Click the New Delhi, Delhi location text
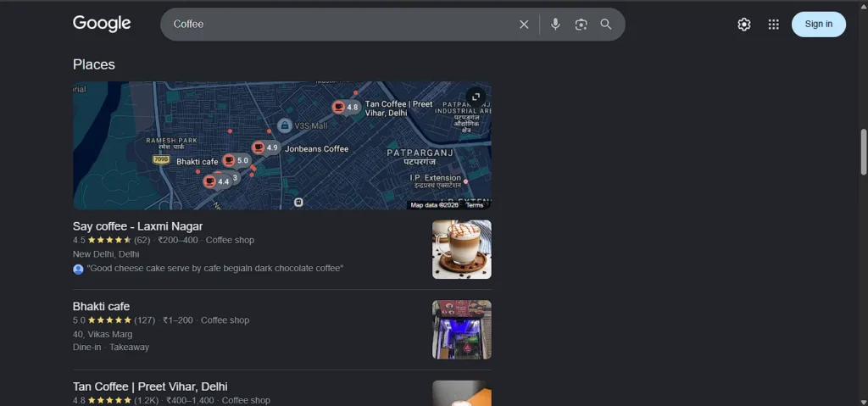 click(x=106, y=254)
